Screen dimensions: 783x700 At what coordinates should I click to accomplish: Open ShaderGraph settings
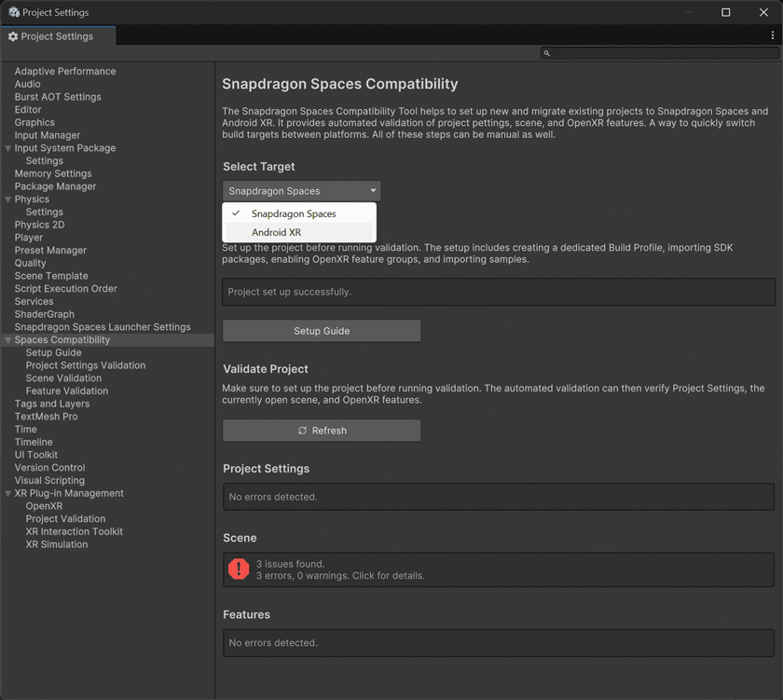pos(44,314)
